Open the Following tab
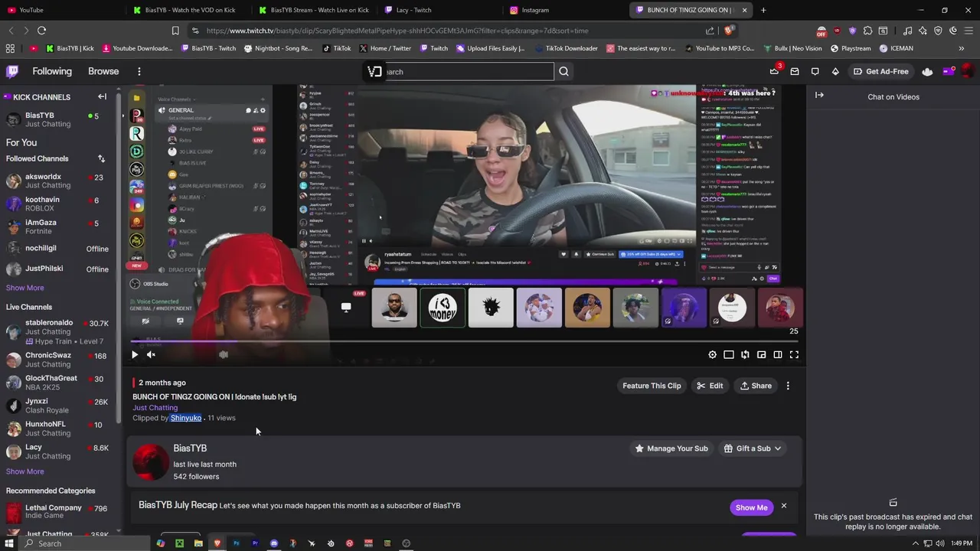The width and height of the screenshot is (980, 551). [52, 71]
